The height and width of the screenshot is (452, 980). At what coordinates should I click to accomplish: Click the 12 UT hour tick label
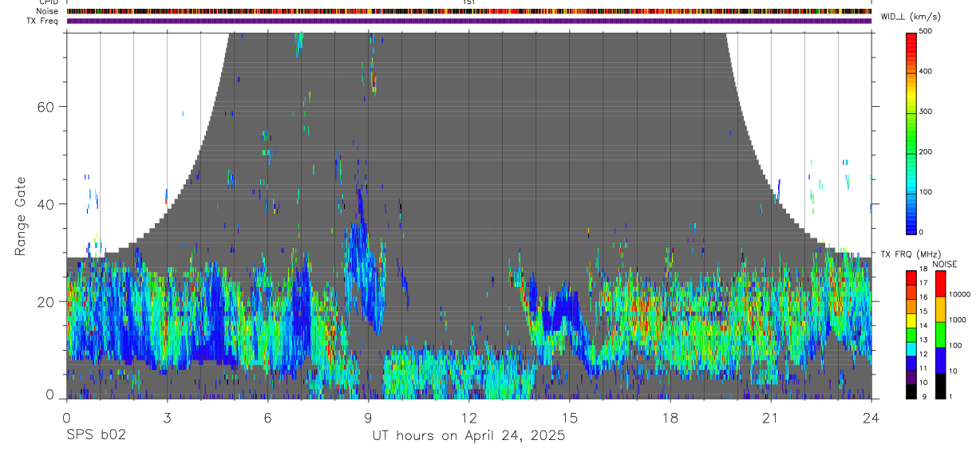(469, 418)
